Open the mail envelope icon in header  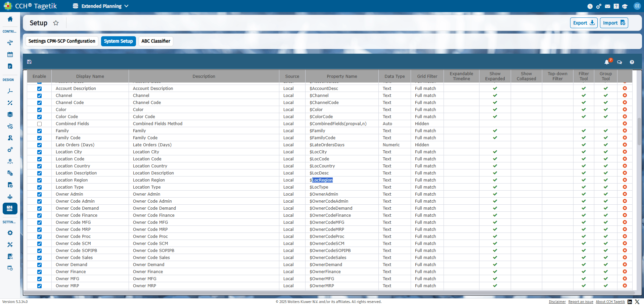[607, 6]
